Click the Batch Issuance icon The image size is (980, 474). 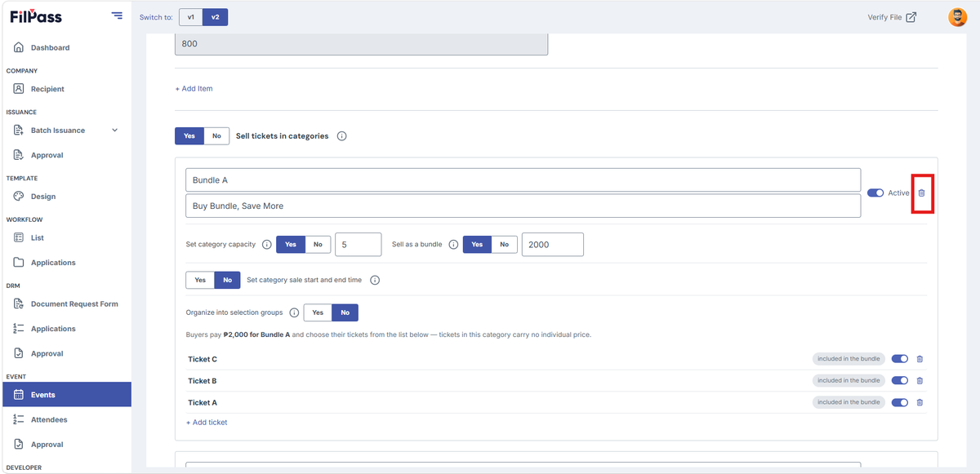[x=19, y=131]
